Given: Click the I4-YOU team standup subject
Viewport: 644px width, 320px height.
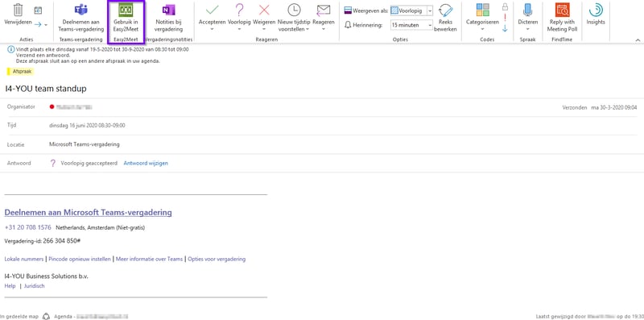Looking at the screenshot, I should tap(46, 89).
